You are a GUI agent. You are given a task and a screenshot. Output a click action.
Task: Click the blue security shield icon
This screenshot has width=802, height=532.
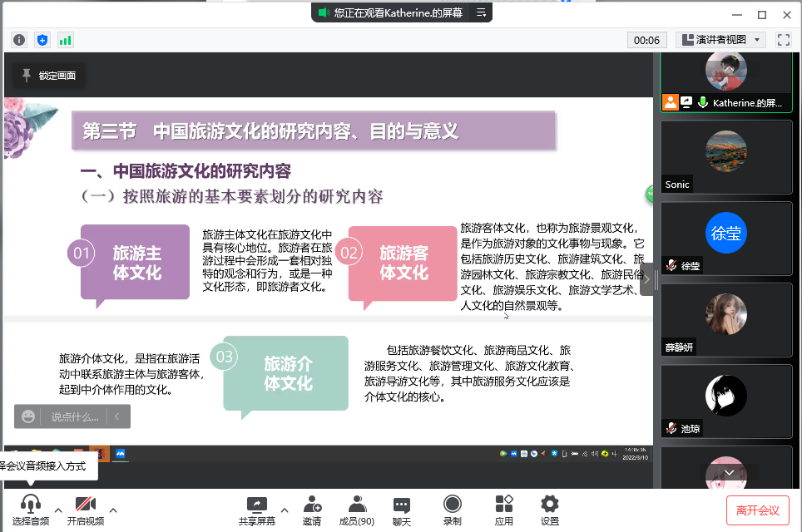click(42, 40)
